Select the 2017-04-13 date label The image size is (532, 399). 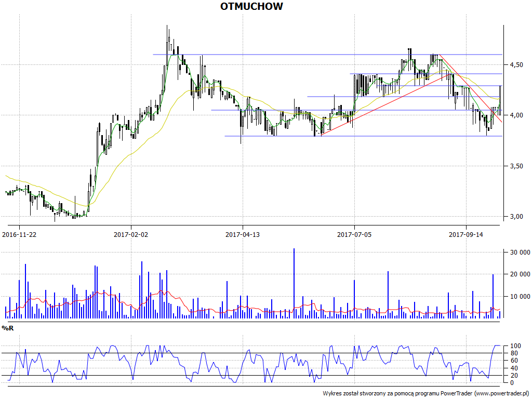click(x=243, y=234)
